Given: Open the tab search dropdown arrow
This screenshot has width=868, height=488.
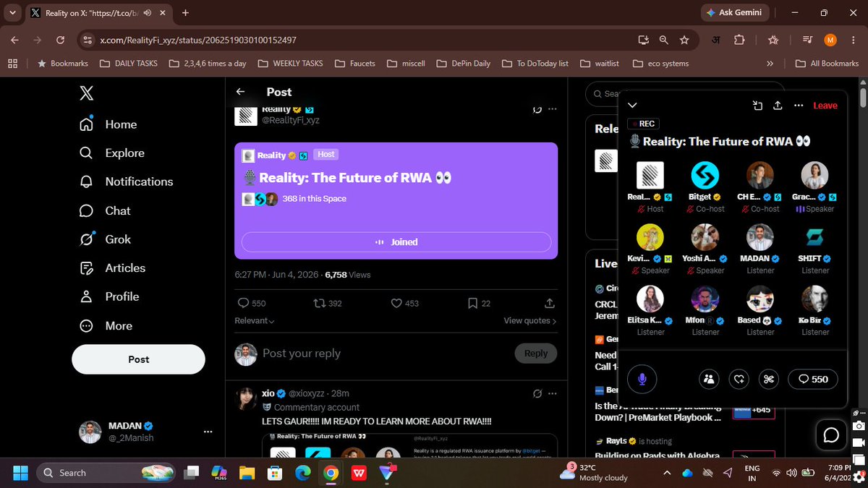Looking at the screenshot, I should point(12,12).
